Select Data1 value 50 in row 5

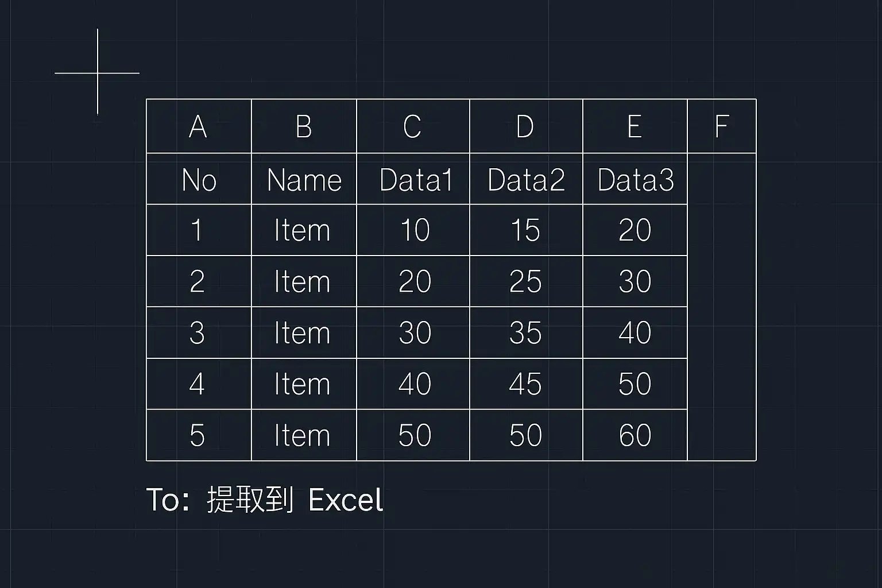[x=413, y=435]
